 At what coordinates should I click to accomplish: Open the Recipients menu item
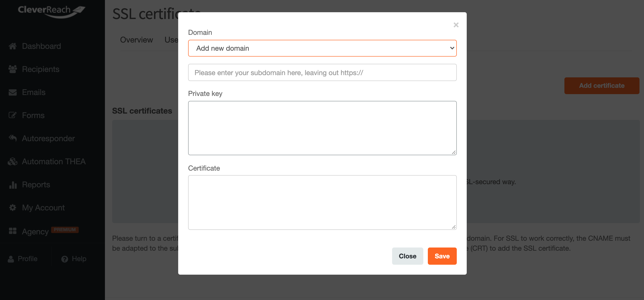pos(41,69)
